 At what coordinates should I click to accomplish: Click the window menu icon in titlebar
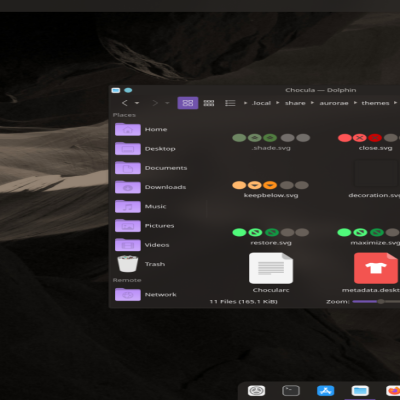point(116,90)
